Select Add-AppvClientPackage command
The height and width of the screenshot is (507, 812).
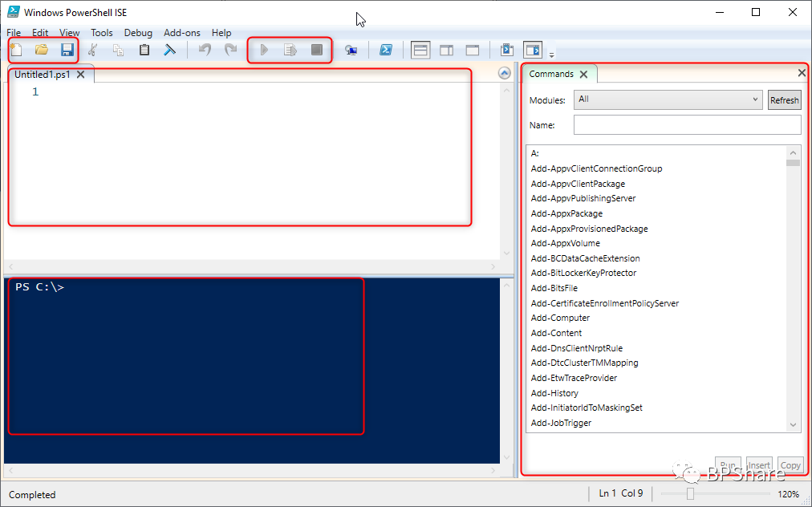tap(578, 184)
